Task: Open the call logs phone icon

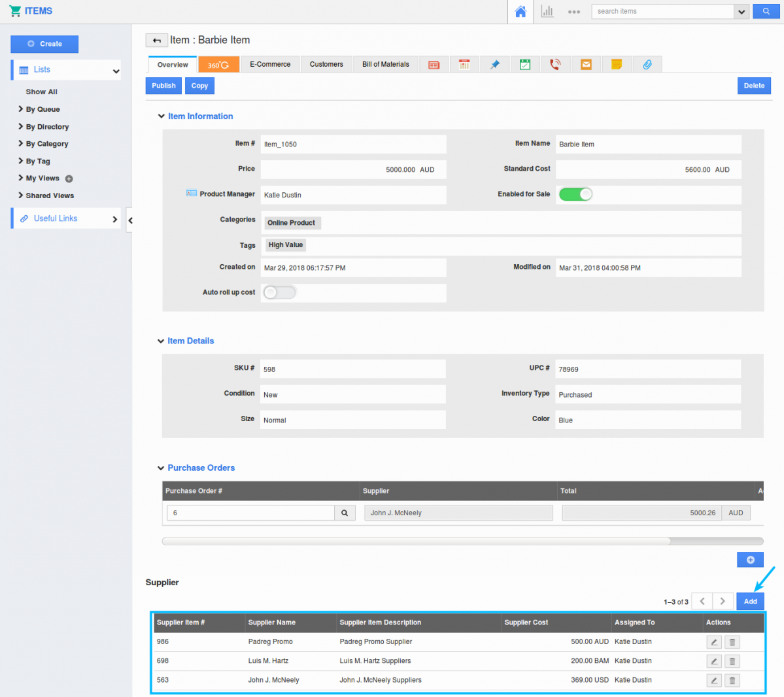Action: tap(555, 65)
